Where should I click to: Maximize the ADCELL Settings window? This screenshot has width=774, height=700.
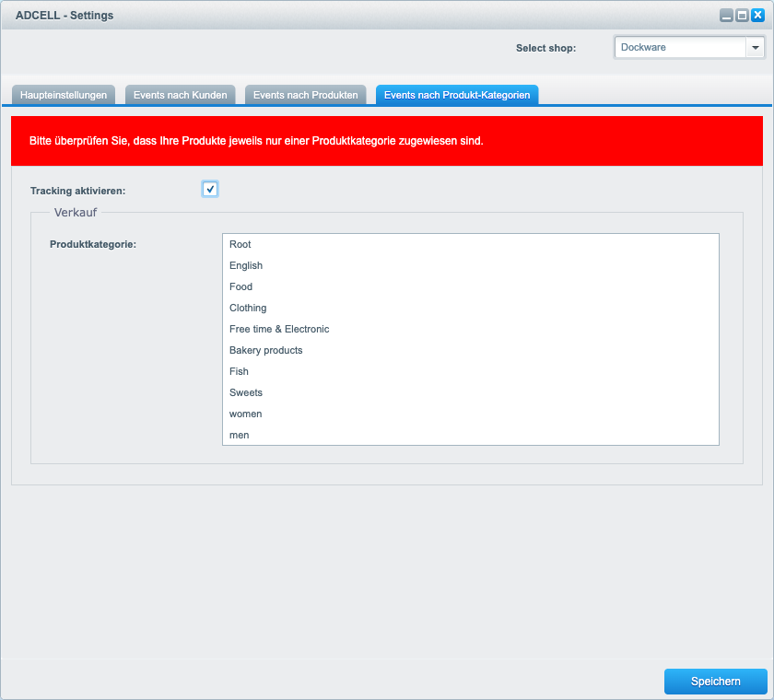point(742,16)
